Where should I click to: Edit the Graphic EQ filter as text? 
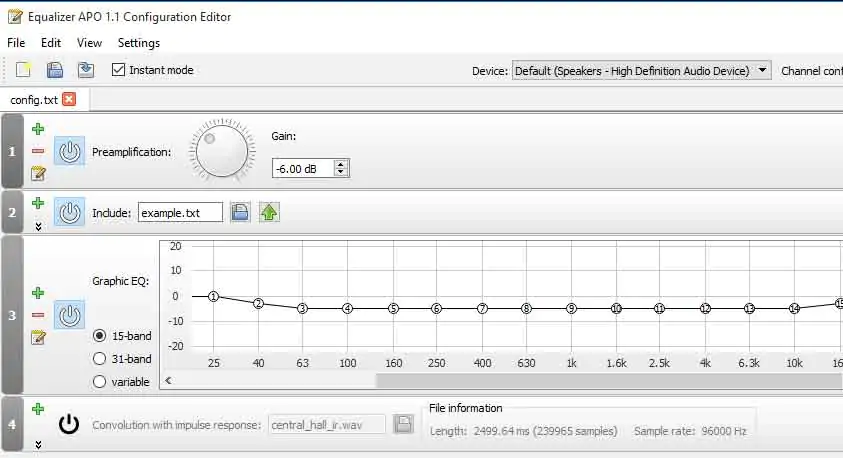(38, 338)
